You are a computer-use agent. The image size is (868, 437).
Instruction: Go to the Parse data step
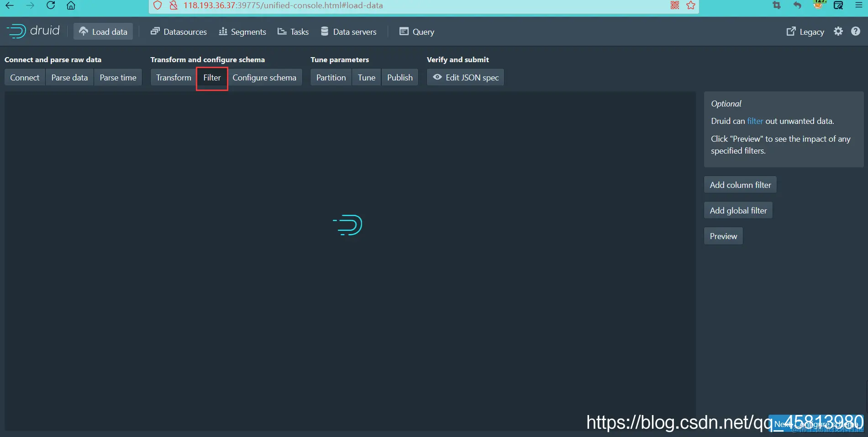click(x=69, y=77)
